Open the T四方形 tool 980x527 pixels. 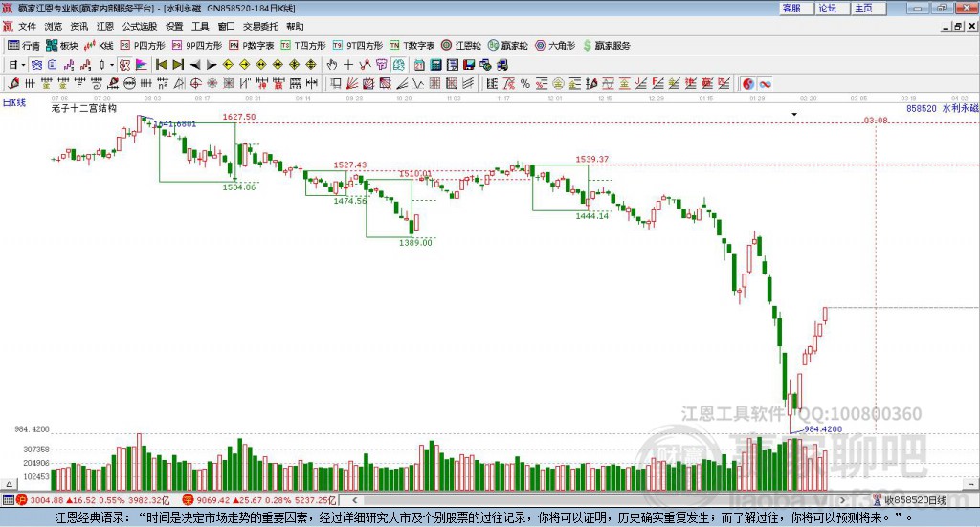(303, 46)
